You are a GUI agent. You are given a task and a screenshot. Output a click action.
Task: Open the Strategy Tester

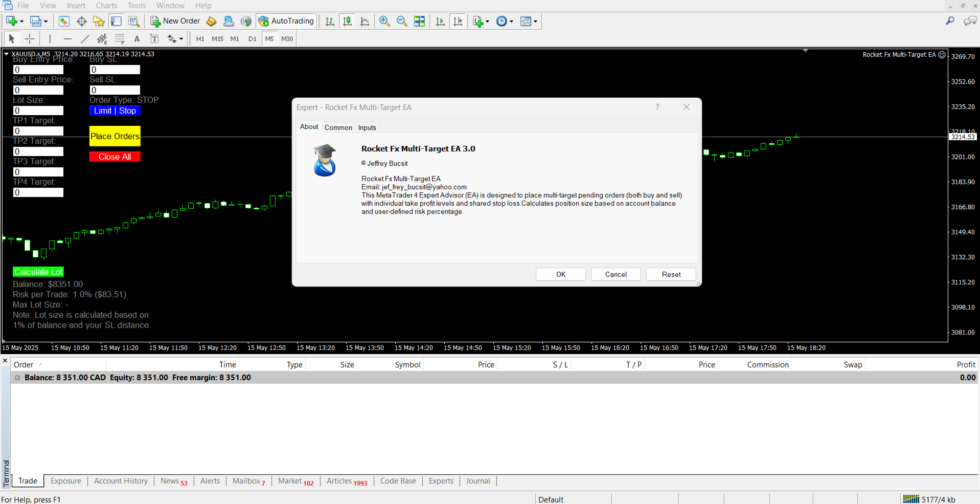click(x=133, y=21)
